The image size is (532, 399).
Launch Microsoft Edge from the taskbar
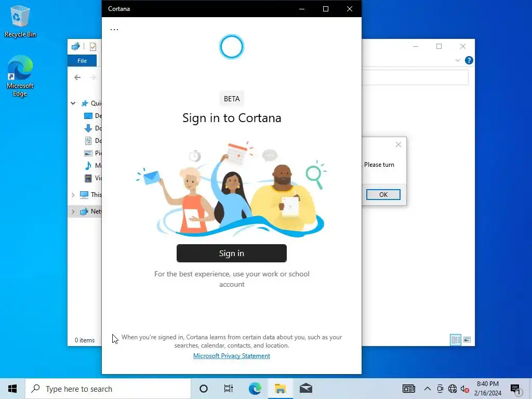pyautogui.click(x=255, y=389)
